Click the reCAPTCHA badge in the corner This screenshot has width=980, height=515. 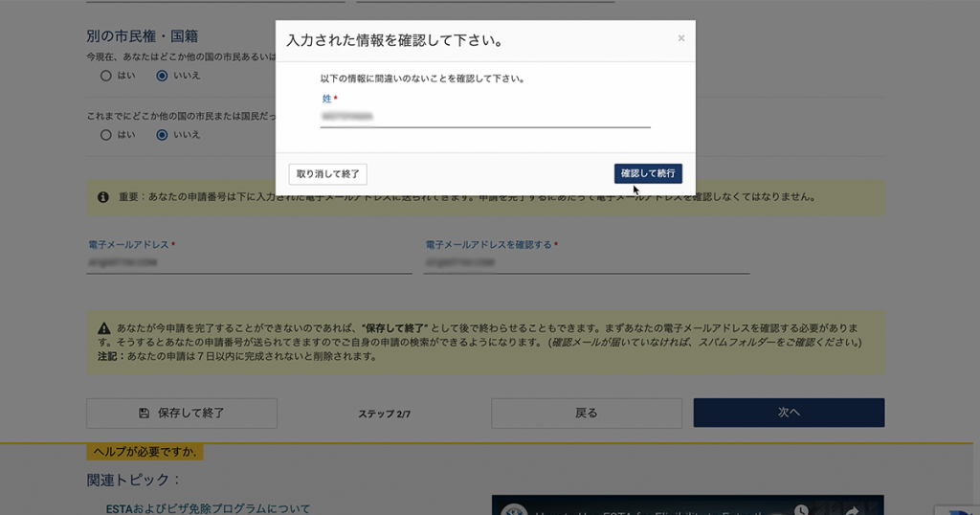(959, 506)
